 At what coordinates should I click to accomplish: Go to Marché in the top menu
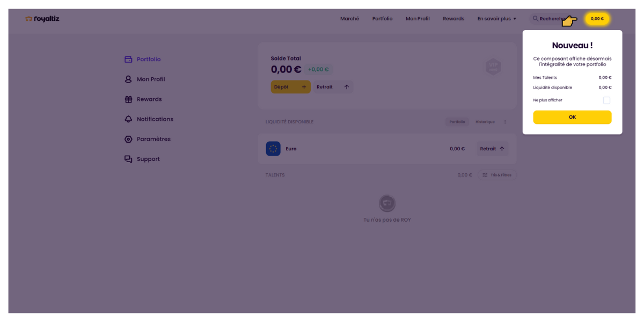click(349, 19)
